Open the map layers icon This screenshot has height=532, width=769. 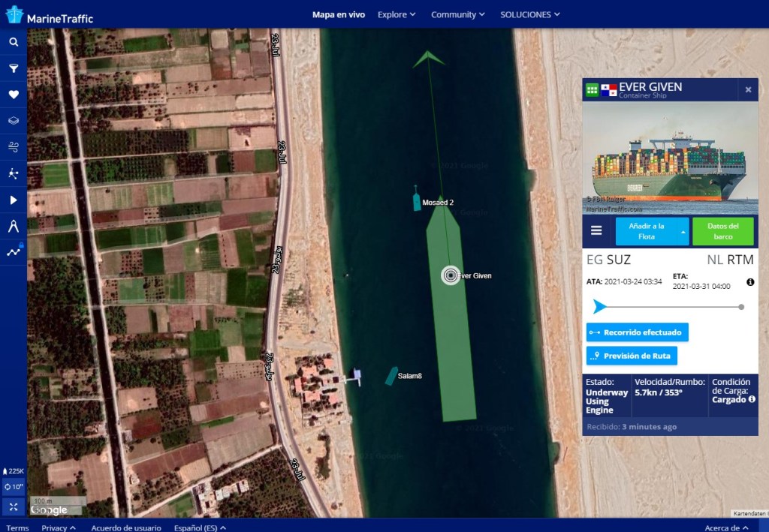coord(14,121)
